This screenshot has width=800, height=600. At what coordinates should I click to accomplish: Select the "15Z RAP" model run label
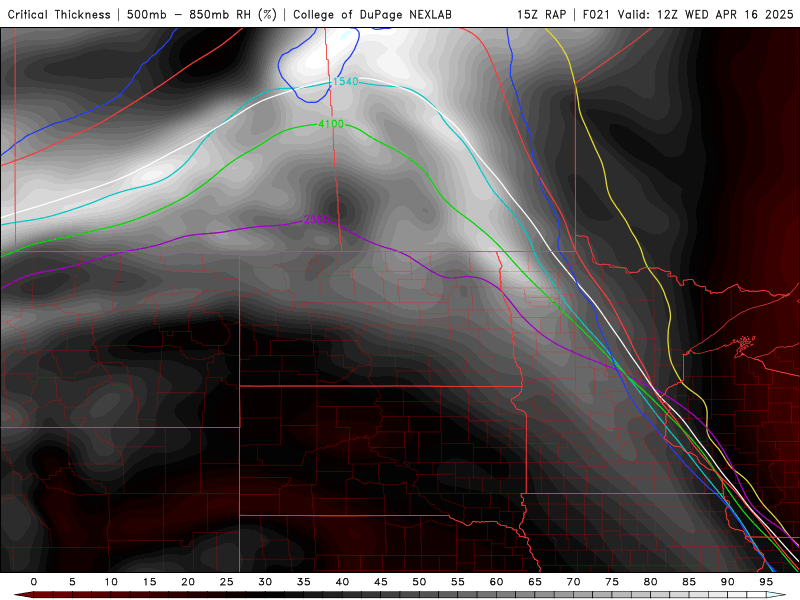[541, 15]
